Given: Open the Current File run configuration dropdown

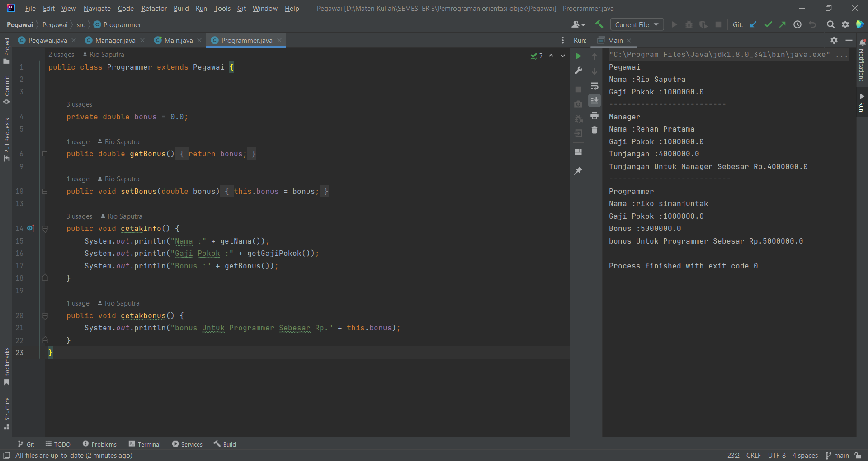Looking at the screenshot, I should (x=637, y=24).
